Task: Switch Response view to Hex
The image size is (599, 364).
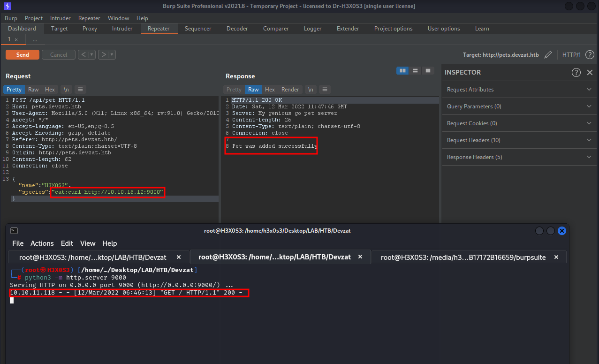Action: (x=270, y=89)
